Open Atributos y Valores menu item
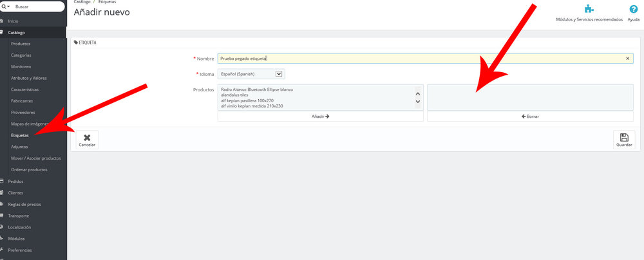 (29, 78)
